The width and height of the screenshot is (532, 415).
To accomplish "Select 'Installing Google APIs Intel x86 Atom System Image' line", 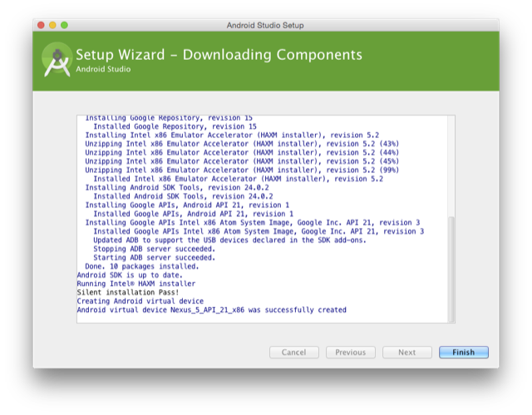I will click(253, 223).
